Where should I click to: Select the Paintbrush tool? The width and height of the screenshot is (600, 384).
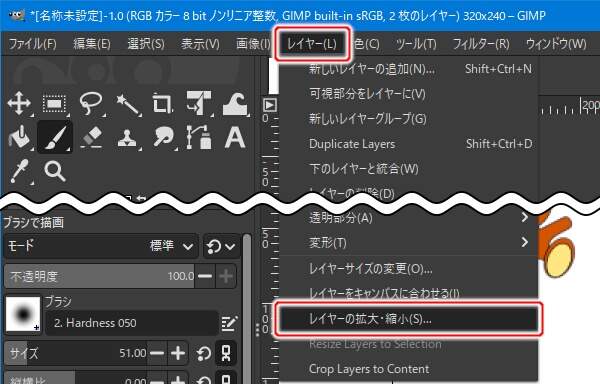point(55,137)
